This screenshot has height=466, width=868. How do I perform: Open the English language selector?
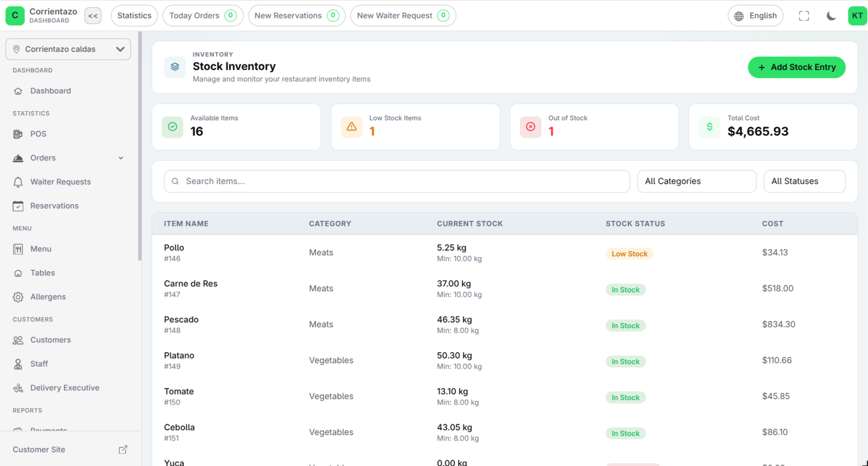pos(756,16)
